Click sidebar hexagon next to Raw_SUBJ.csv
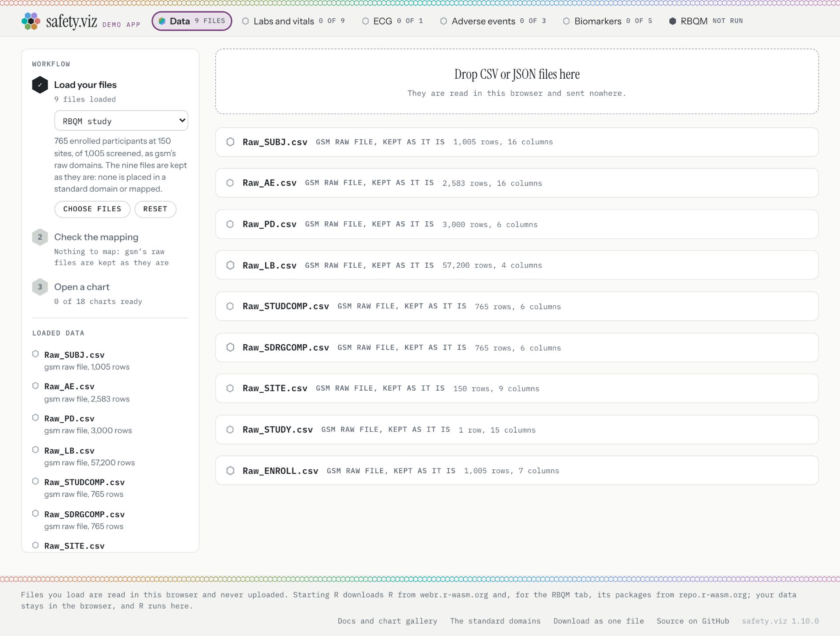 (x=35, y=354)
